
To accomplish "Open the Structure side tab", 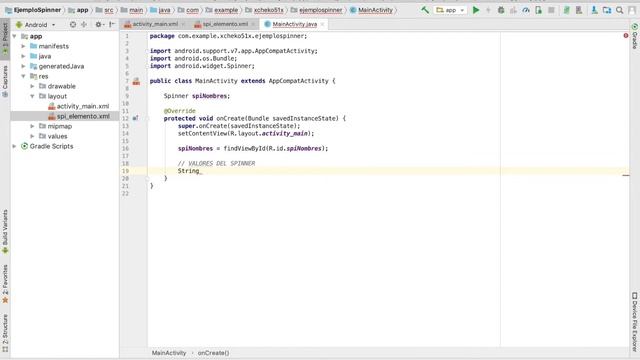I will (x=5, y=333).
